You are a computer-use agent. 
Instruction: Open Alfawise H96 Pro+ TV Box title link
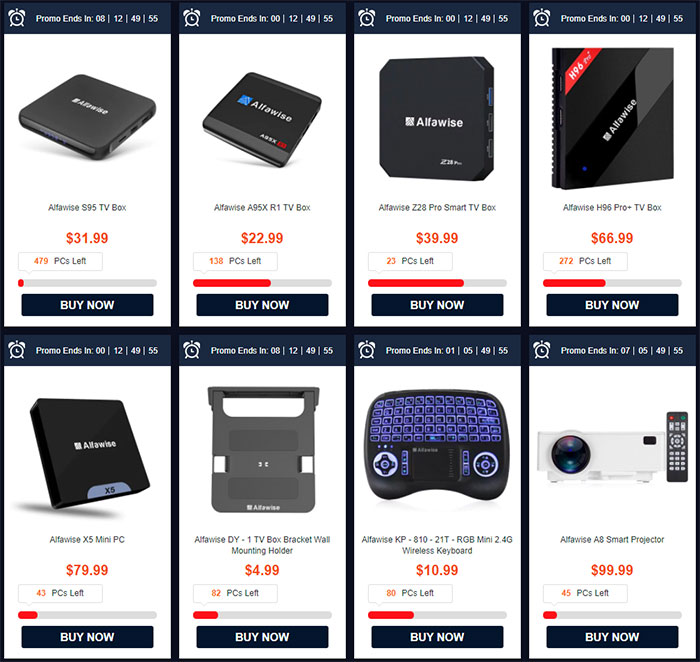point(612,208)
